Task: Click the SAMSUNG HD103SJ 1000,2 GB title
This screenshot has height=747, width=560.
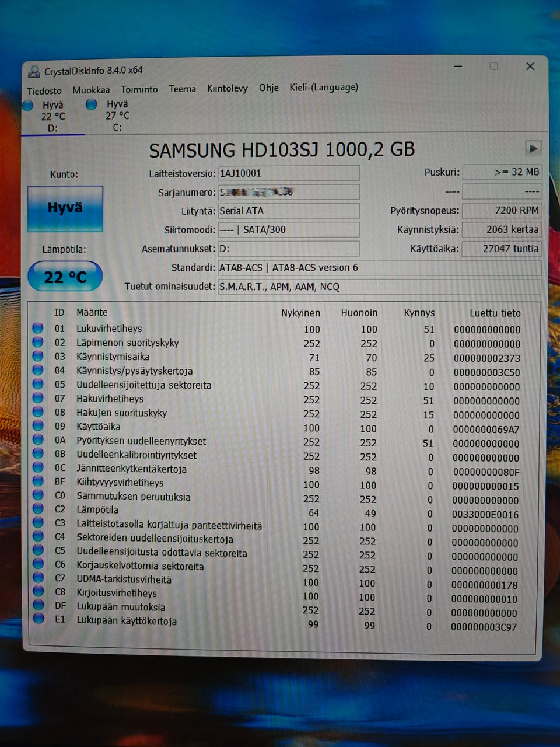Action: pyautogui.click(x=282, y=150)
